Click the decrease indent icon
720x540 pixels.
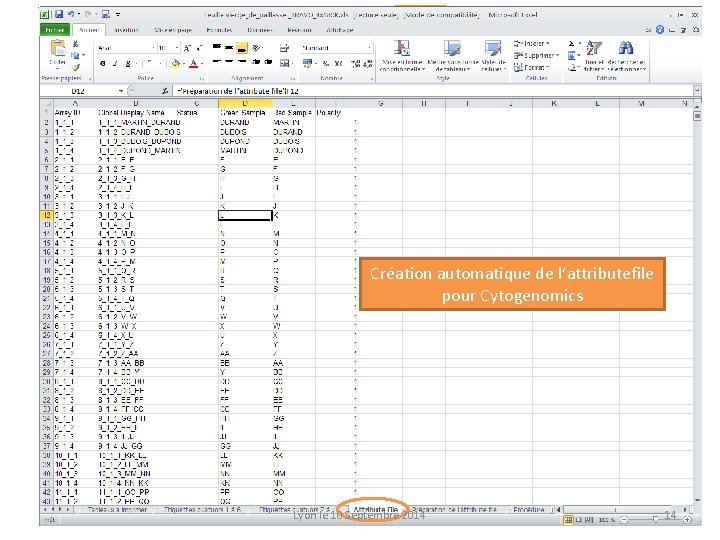pyautogui.click(x=256, y=62)
